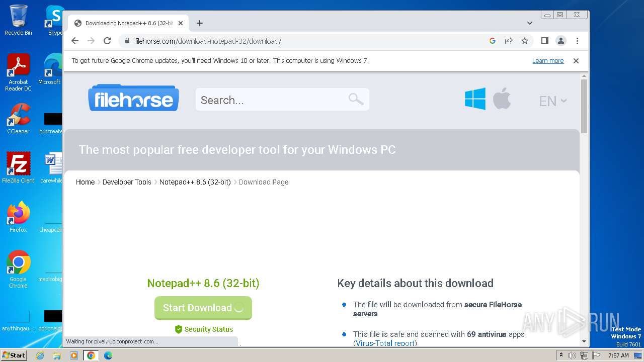The height and width of the screenshot is (362, 644).
Task: Dismiss the Chrome update notice
Action: [576, 61]
